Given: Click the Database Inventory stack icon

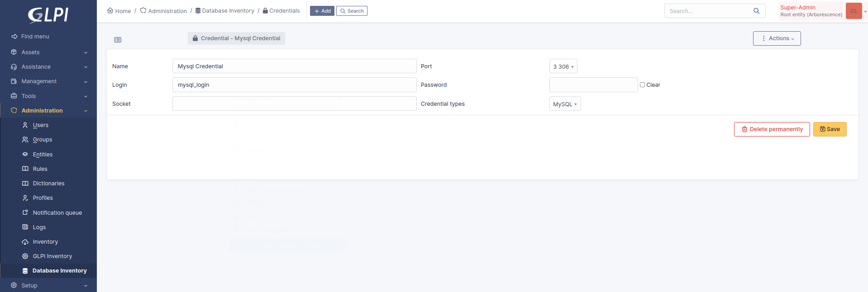Looking at the screenshot, I should click(25, 271).
